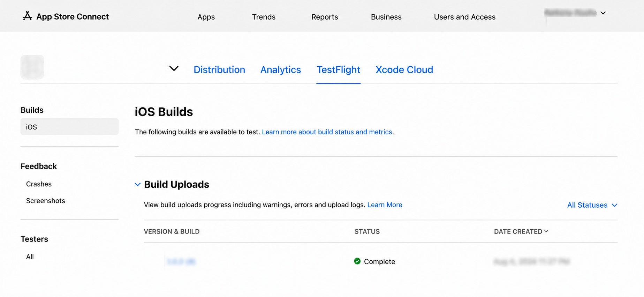
Task: Click the App Store Connect logo icon
Action: click(x=27, y=16)
